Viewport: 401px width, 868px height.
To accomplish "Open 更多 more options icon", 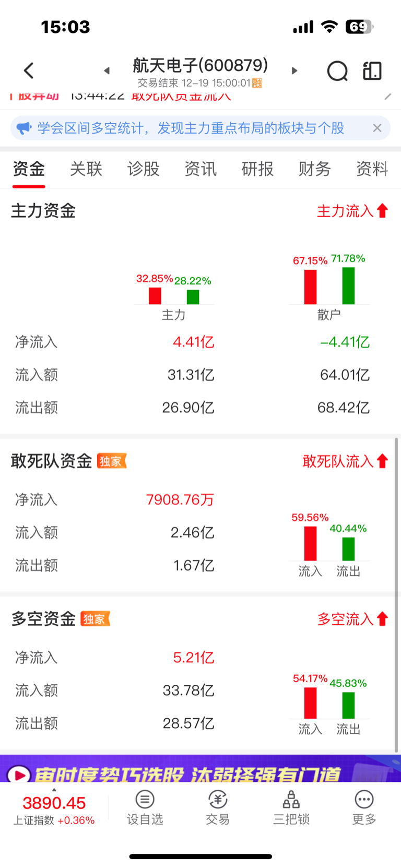I will 364,807.
